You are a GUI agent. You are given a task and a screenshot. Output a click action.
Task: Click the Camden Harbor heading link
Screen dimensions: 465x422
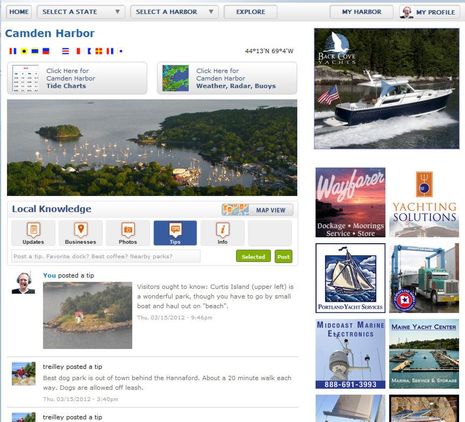[x=50, y=33]
